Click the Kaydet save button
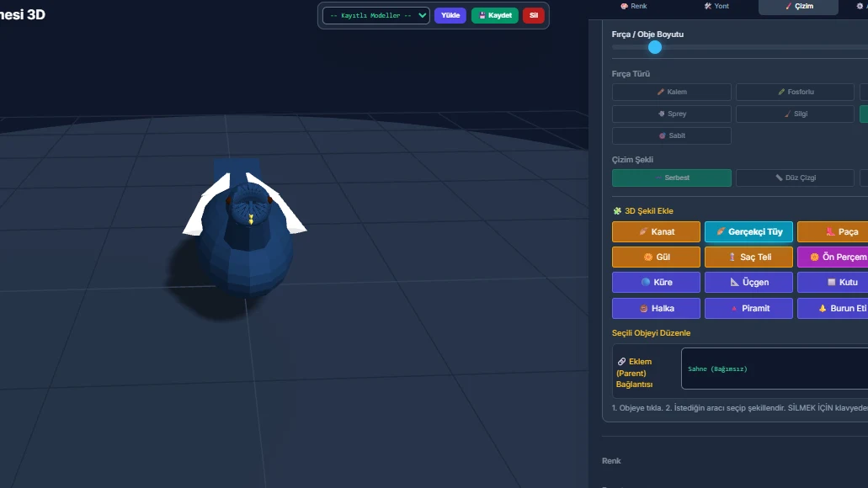Image resolution: width=868 pixels, height=488 pixels. pyautogui.click(x=495, y=15)
